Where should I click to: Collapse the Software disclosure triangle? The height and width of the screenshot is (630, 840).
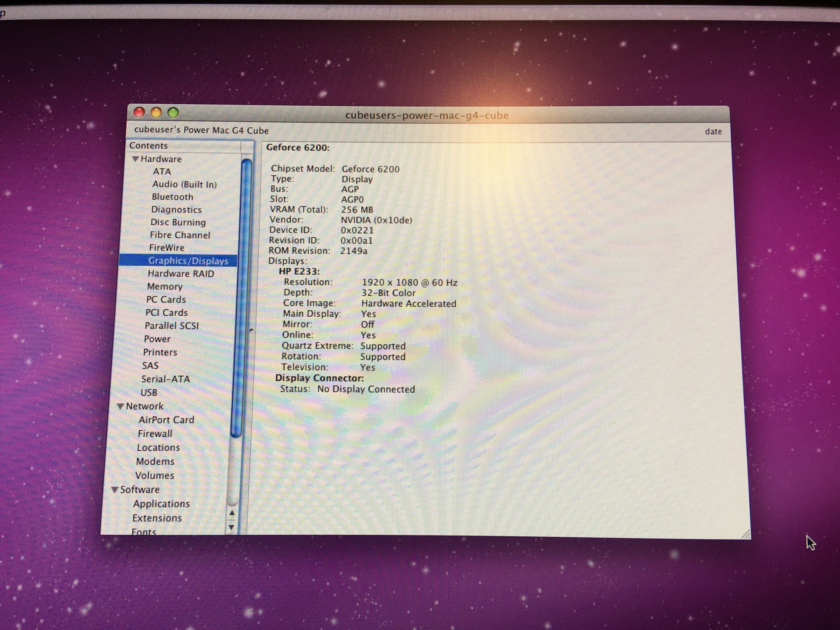click(x=115, y=490)
